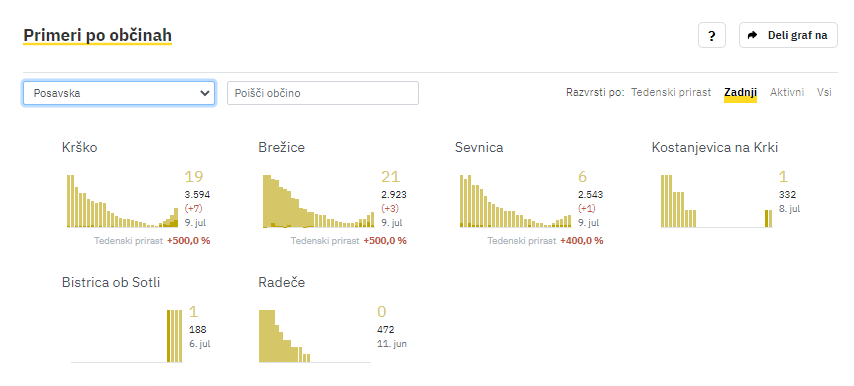Viewport: 854px width, 386px height.
Task: Sort by Tedenski prirast
Action: point(671,93)
